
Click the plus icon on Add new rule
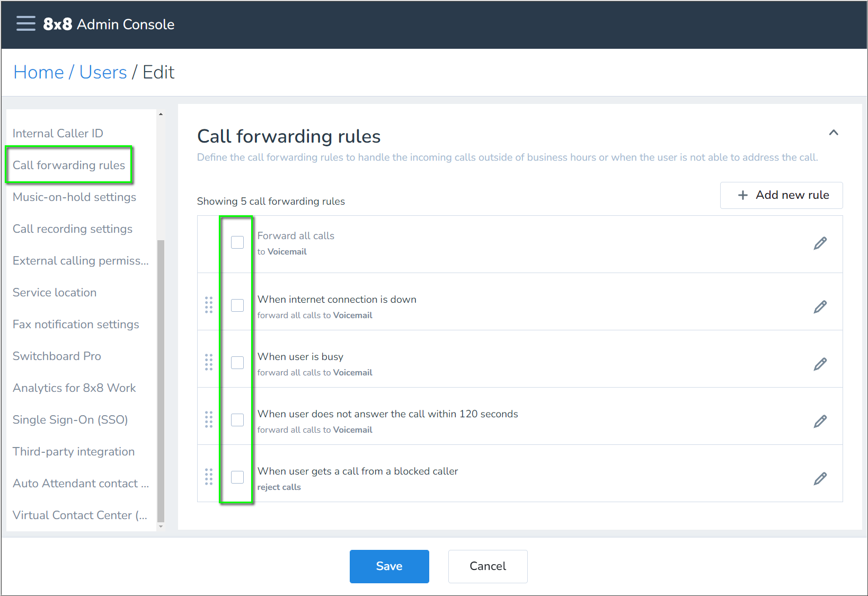(743, 195)
